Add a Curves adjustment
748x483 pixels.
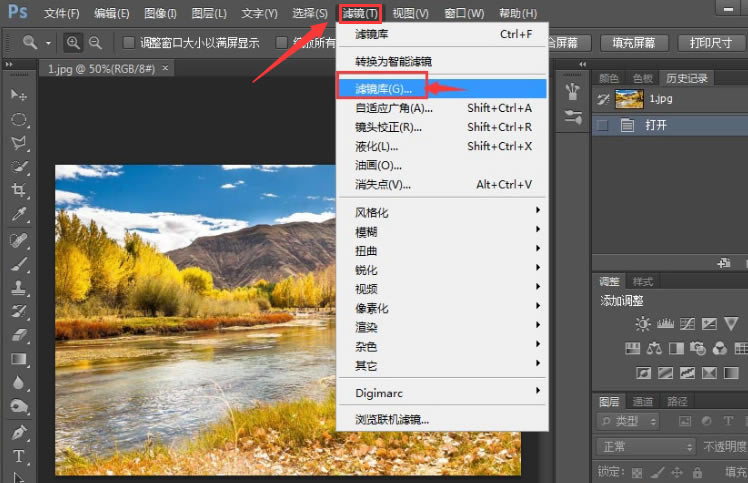click(x=687, y=324)
